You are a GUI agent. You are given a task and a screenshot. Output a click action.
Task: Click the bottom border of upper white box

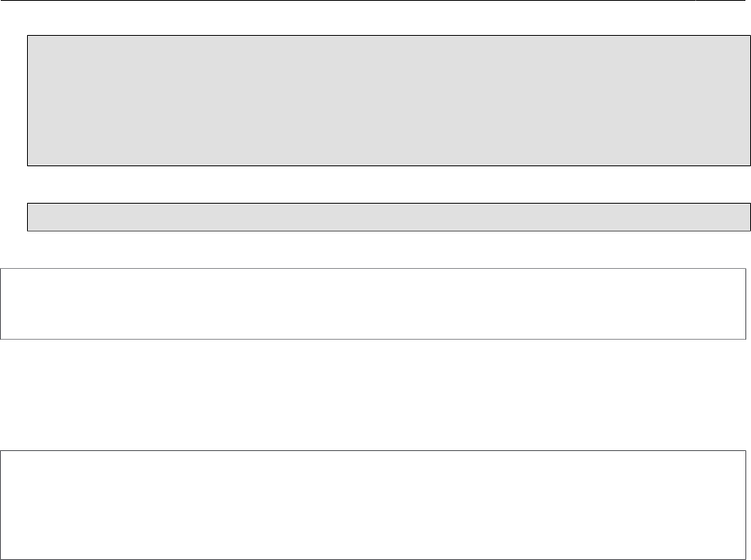click(373, 339)
